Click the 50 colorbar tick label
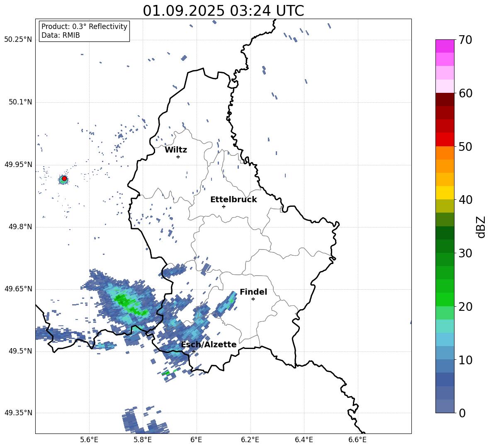This screenshot has width=491, height=448. (x=465, y=147)
